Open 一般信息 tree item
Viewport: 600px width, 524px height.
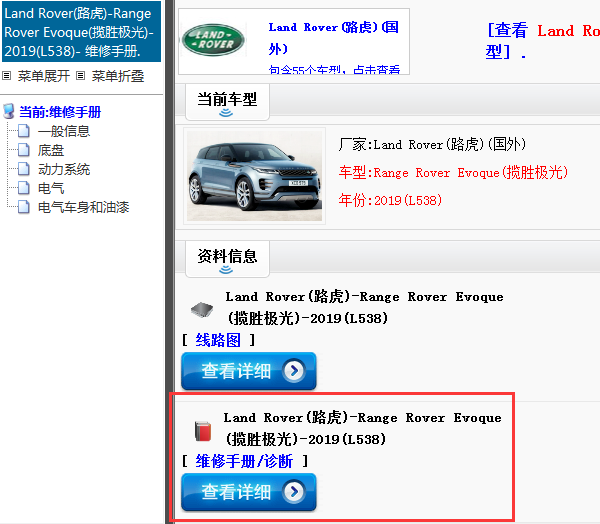pyautogui.click(x=64, y=131)
